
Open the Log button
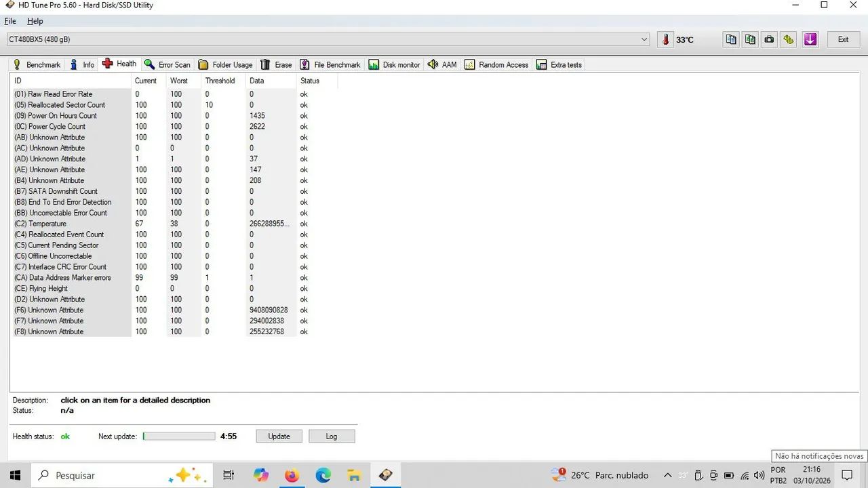coord(332,436)
